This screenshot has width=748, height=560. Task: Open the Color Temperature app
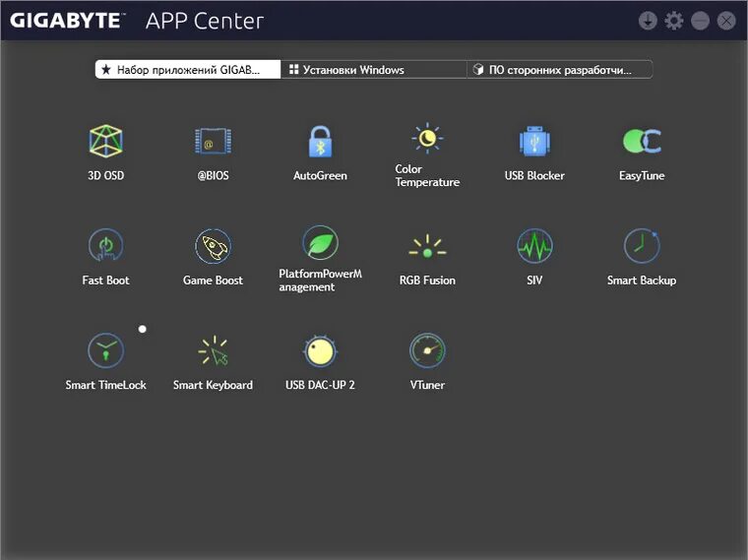(x=427, y=139)
